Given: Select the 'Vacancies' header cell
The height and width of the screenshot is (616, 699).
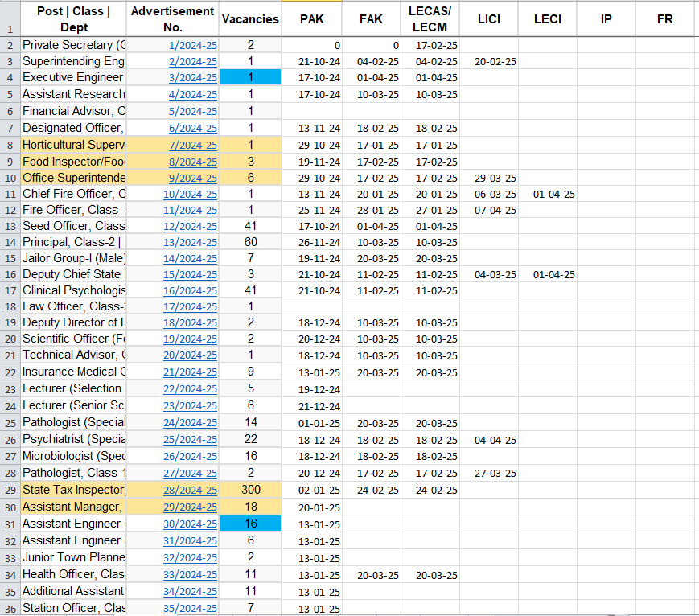Looking at the screenshot, I should click(x=250, y=18).
